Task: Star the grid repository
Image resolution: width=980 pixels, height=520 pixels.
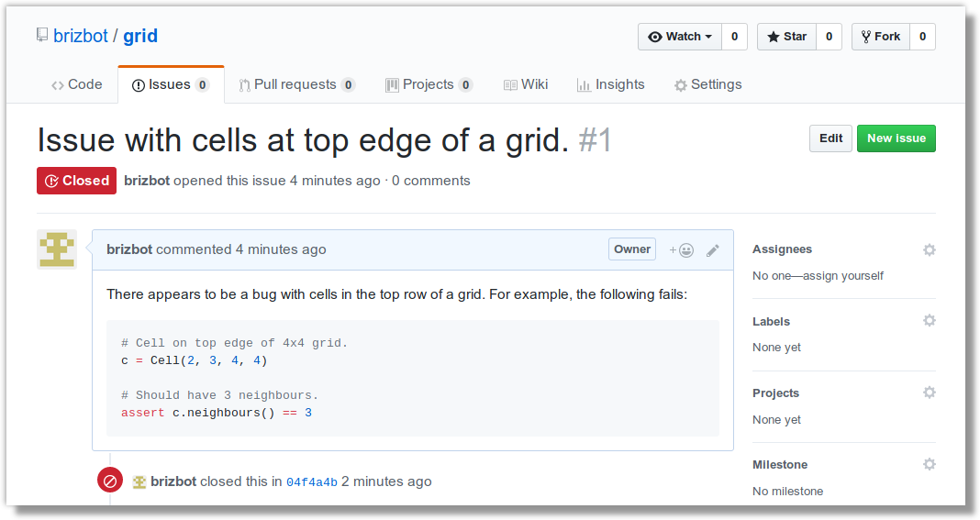Action: (787, 37)
